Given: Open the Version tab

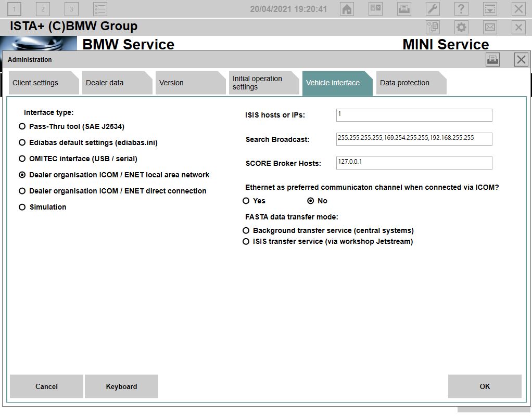Looking at the screenshot, I should tap(191, 83).
